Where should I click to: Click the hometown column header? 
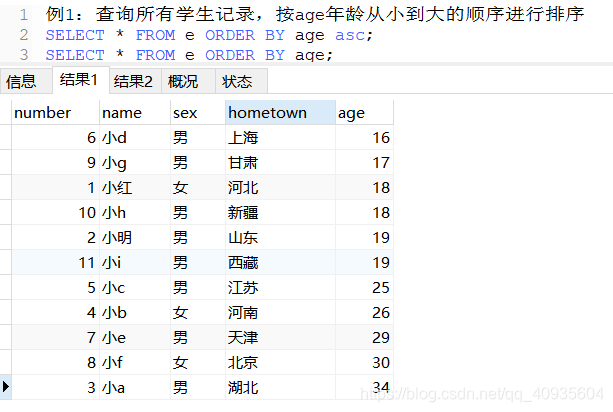[280, 113]
